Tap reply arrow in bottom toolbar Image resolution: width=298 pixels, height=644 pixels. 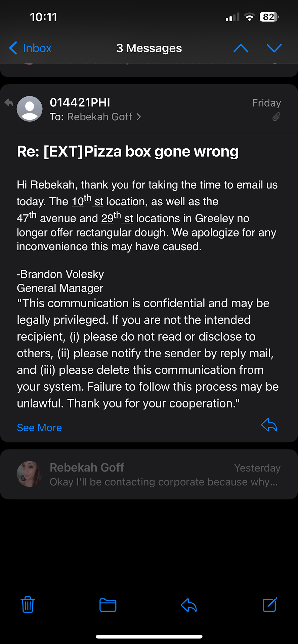click(x=189, y=605)
